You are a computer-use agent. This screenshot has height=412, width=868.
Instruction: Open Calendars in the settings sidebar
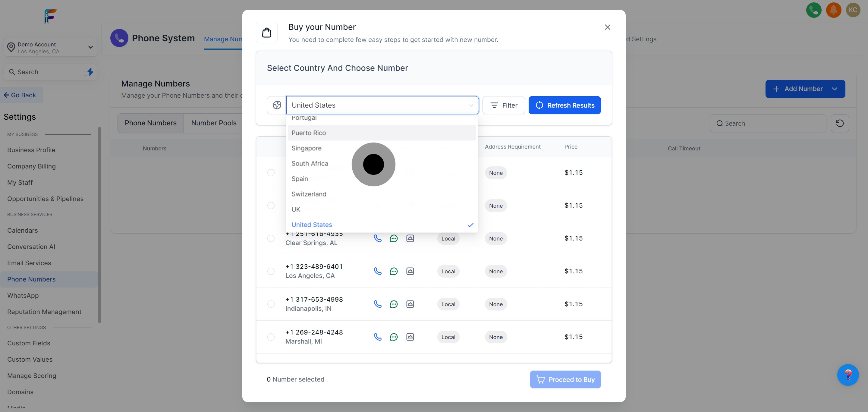tap(23, 231)
